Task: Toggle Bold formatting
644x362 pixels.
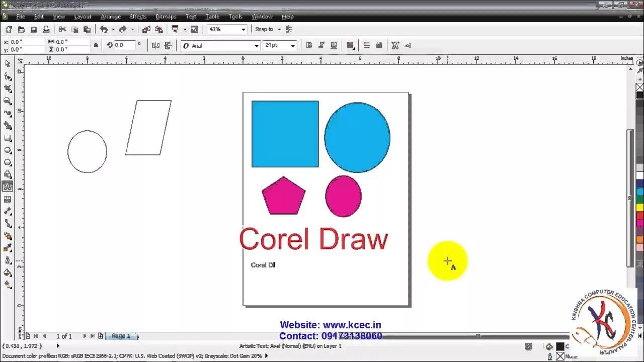Action: point(309,45)
